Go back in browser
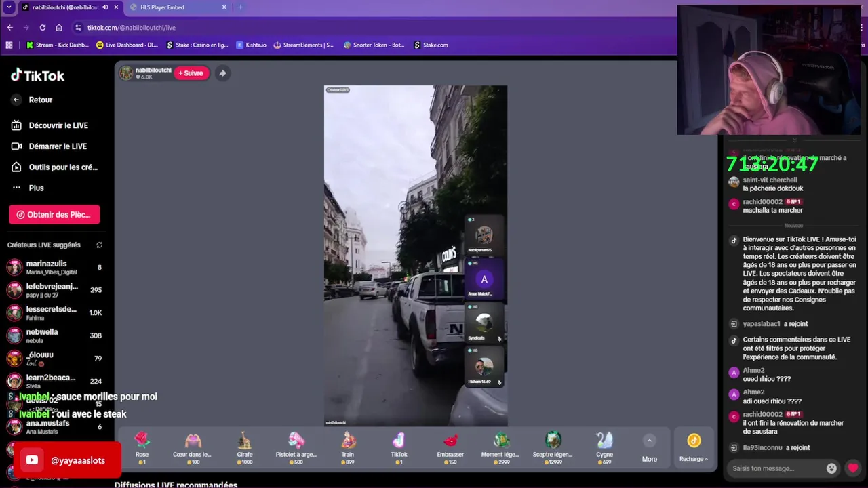The height and width of the screenshot is (488, 868). [x=9, y=28]
